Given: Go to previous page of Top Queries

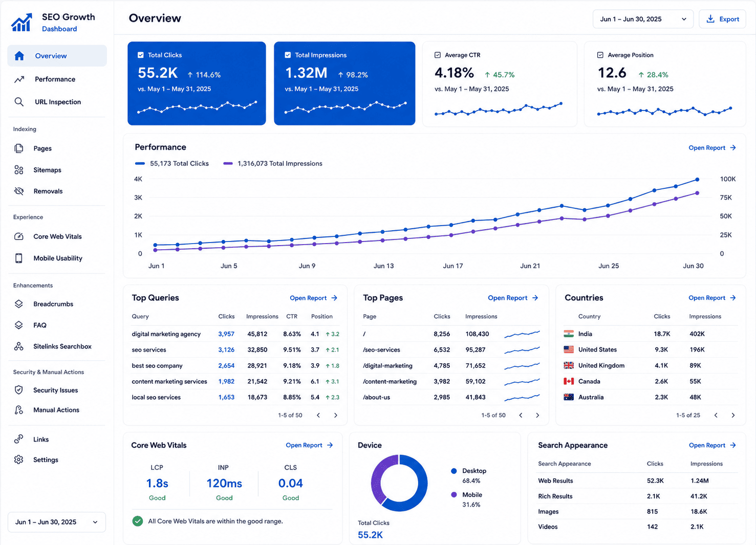Looking at the screenshot, I should [x=318, y=415].
